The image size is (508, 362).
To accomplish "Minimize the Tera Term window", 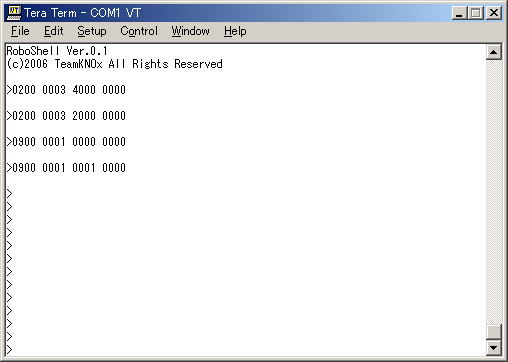I will point(459,13).
